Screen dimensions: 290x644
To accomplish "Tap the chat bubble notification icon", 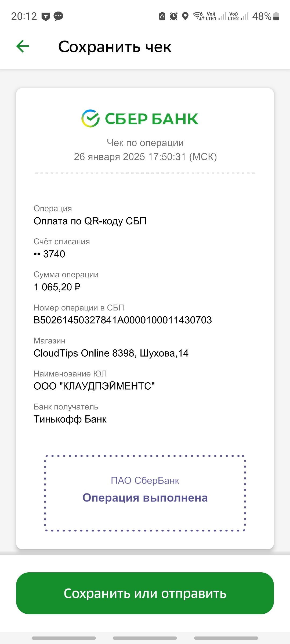I will [58, 16].
